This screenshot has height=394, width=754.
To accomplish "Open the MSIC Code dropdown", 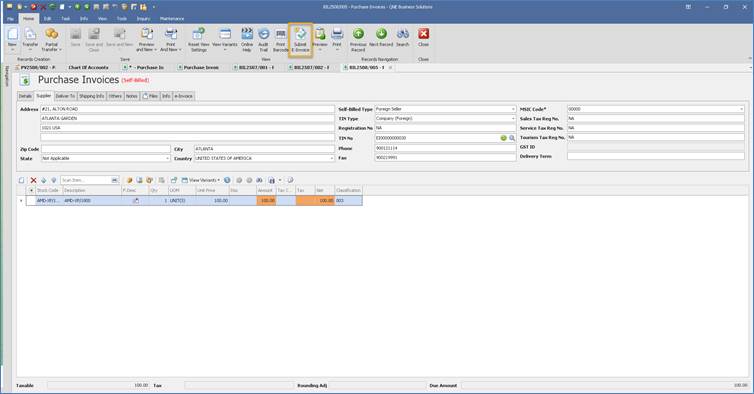I will (x=741, y=109).
